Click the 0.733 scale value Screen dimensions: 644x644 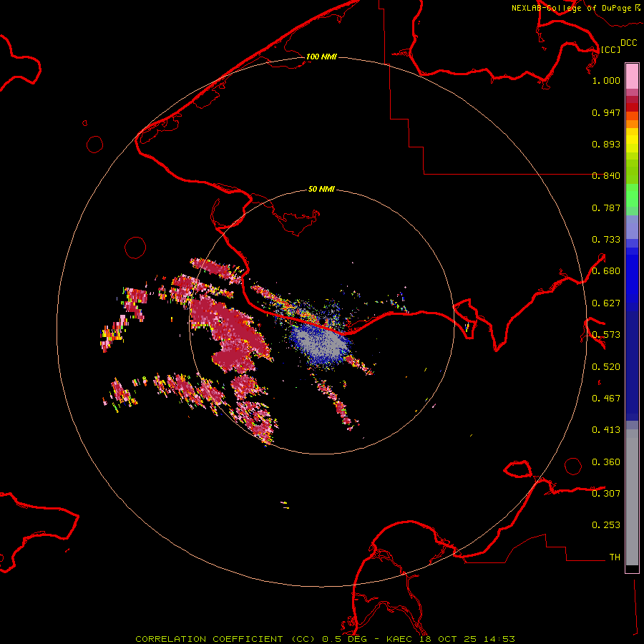coord(606,240)
